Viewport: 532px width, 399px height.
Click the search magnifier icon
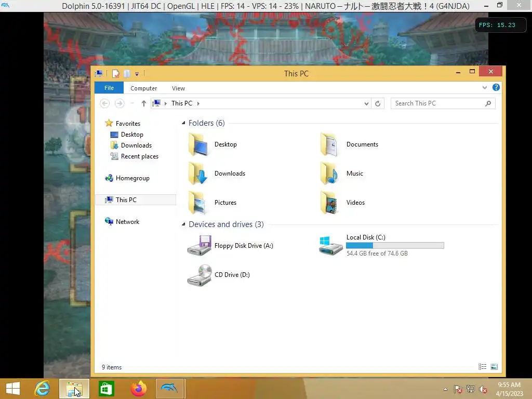[488, 103]
